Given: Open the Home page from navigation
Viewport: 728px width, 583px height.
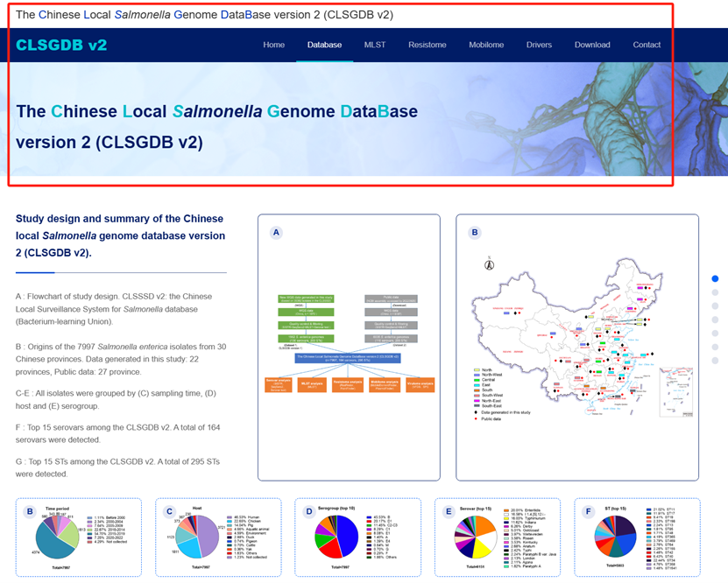Looking at the screenshot, I should pyautogui.click(x=274, y=45).
